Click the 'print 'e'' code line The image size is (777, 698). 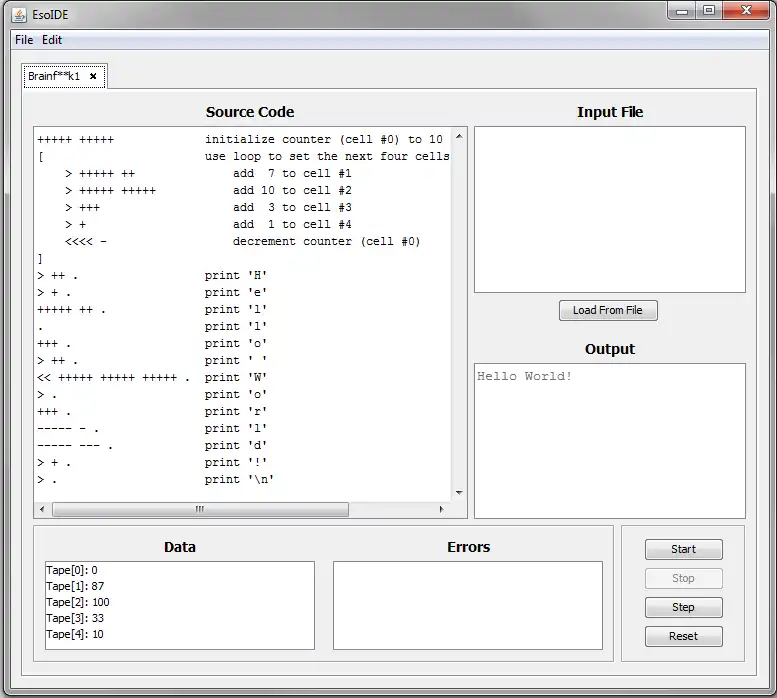coord(236,292)
